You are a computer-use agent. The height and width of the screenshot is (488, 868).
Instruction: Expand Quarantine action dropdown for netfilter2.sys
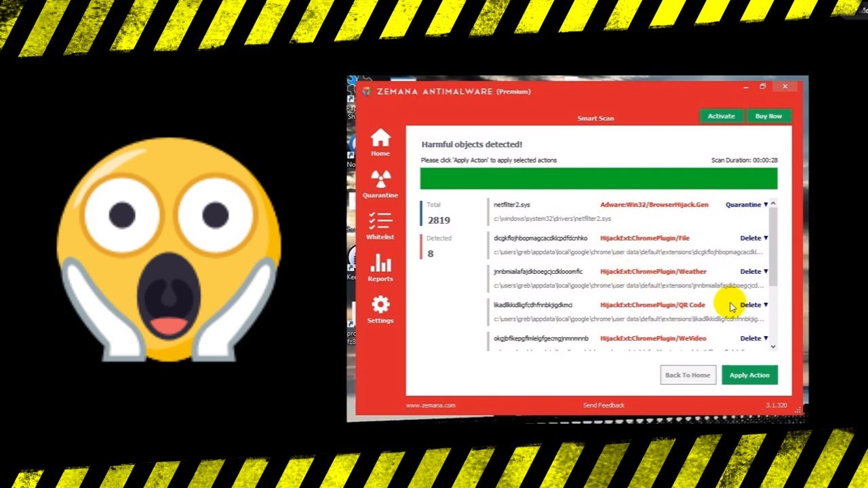(747, 205)
